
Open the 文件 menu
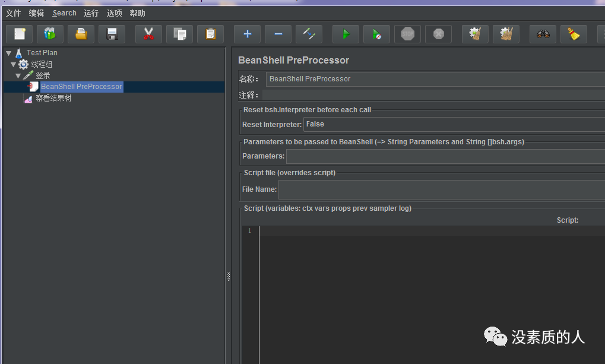(x=13, y=13)
